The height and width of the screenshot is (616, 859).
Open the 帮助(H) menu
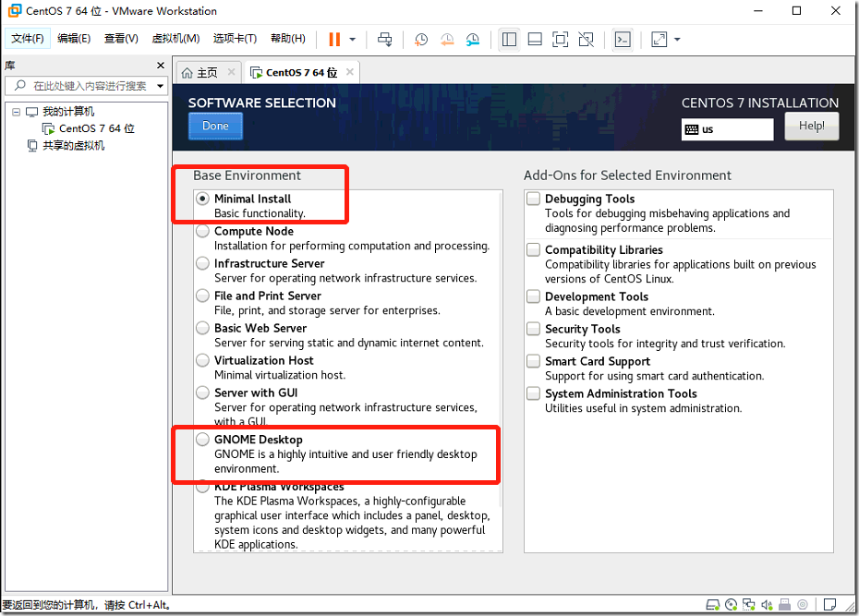tap(288, 39)
